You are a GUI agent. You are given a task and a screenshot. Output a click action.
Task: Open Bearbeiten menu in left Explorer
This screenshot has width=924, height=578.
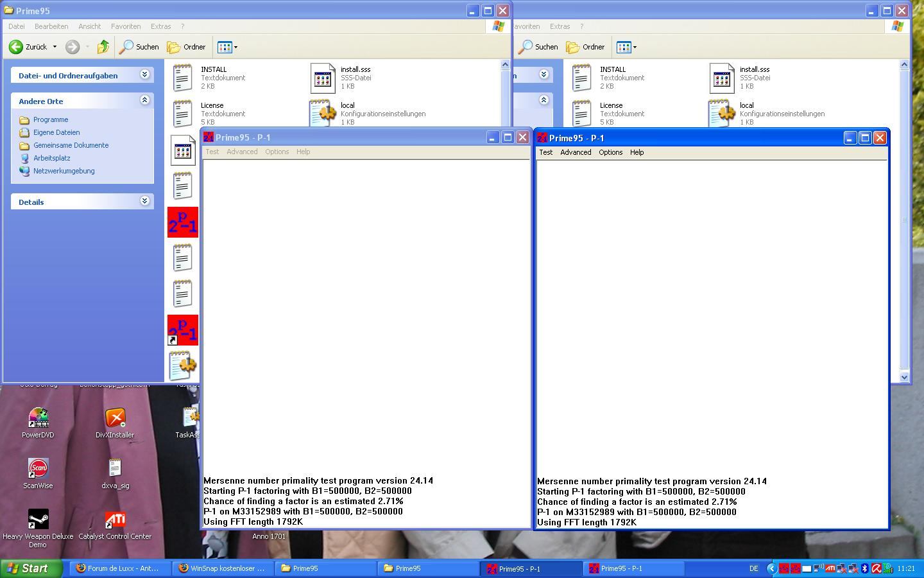click(51, 26)
